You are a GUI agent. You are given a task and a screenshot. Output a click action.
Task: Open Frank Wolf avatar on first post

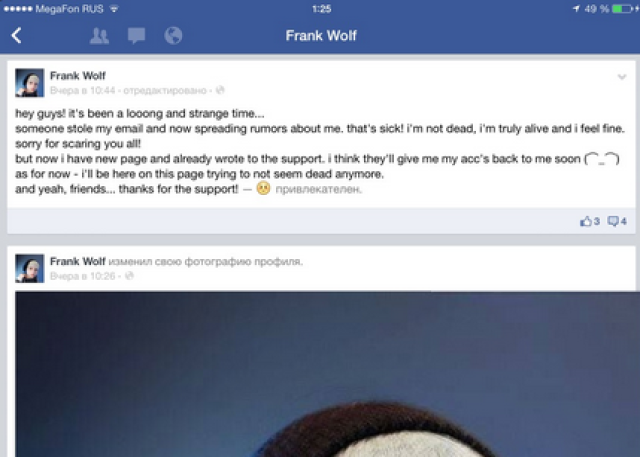[29, 83]
